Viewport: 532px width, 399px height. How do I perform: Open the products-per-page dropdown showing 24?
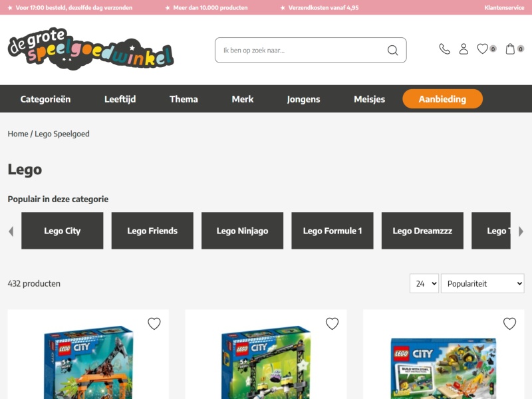(x=424, y=283)
